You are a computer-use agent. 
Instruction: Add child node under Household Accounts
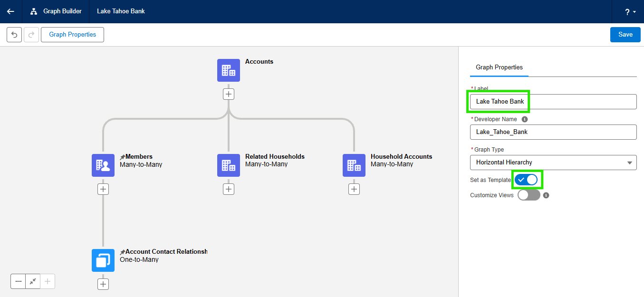click(x=354, y=189)
